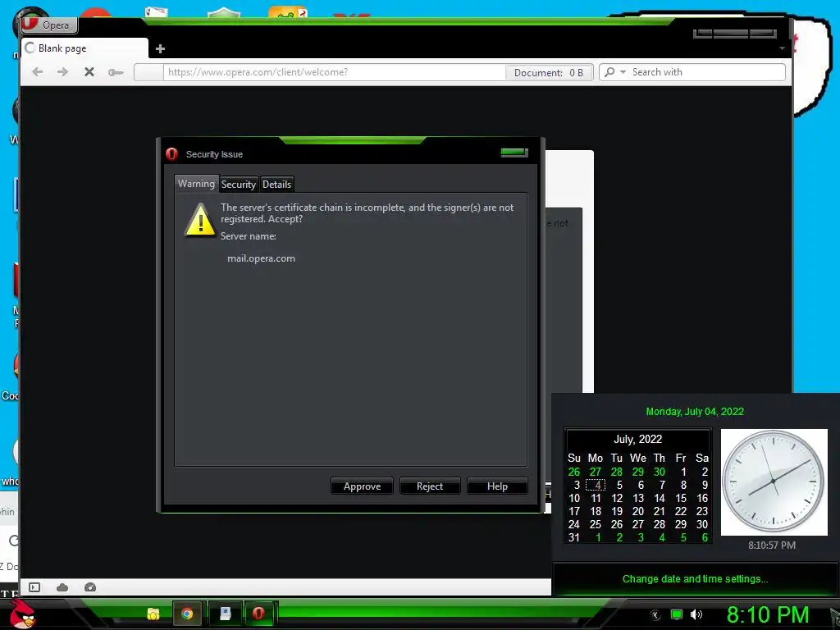Open the tab list dropdown arrow

point(782,48)
